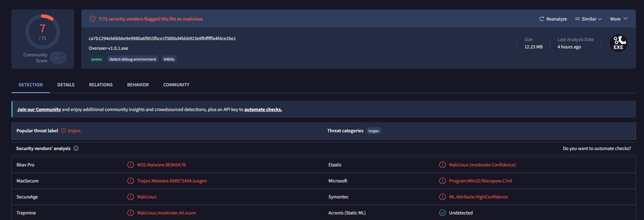The image size is (644, 220).
Task: Click the Trapmine alert icon
Action: 131,213
